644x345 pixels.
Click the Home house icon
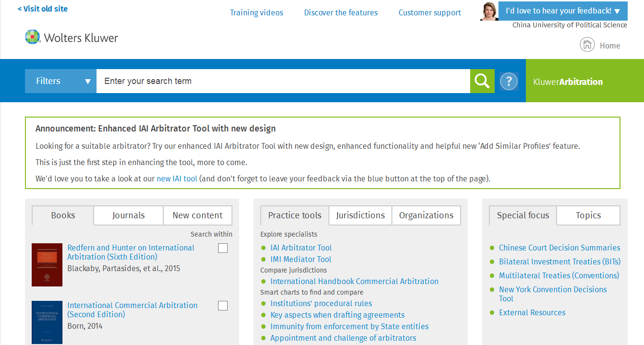click(587, 45)
